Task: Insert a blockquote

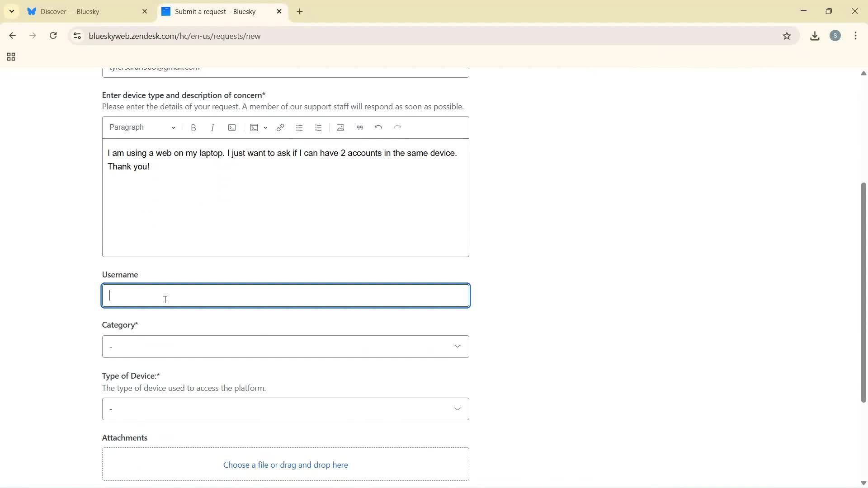Action: pyautogui.click(x=359, y=127)
